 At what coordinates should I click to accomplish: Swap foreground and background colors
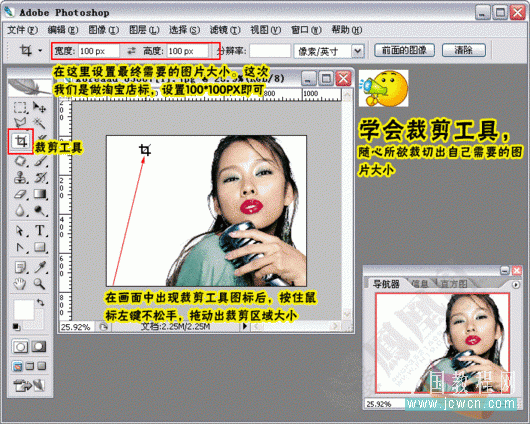click(41, 302)
